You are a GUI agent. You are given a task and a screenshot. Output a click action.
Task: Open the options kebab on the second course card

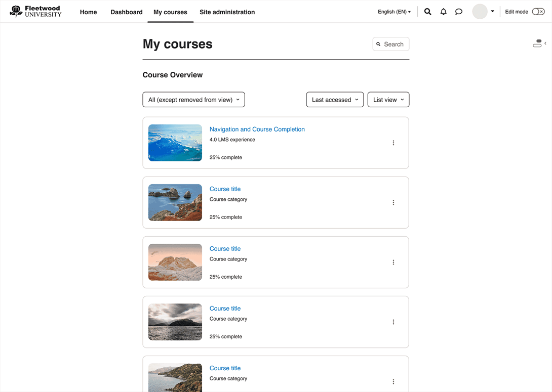[x=393, y=202]
